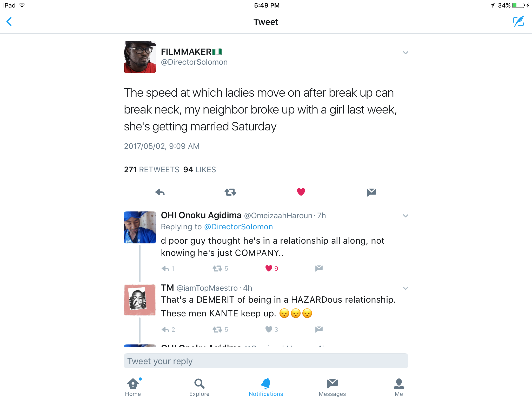
Task: Expand options chevron on OHI Onoku Agidima's reply
Action: click(x=405, y=216)
